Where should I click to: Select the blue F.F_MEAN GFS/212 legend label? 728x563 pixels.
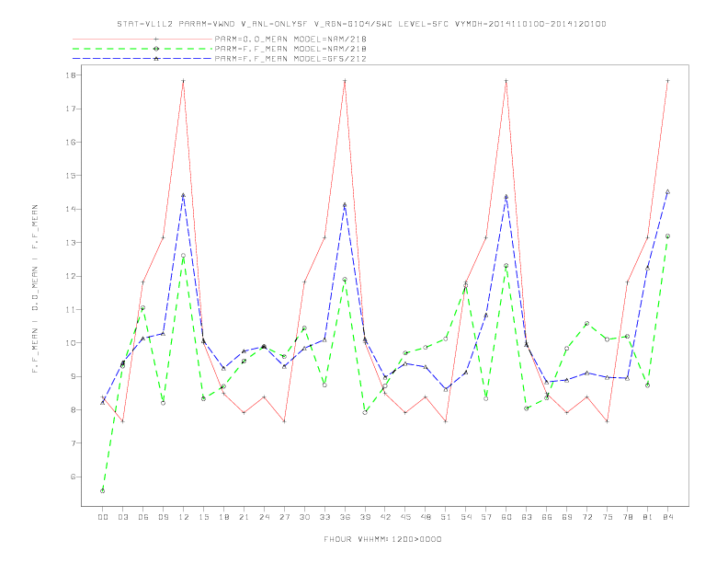(x=290, y=59)
